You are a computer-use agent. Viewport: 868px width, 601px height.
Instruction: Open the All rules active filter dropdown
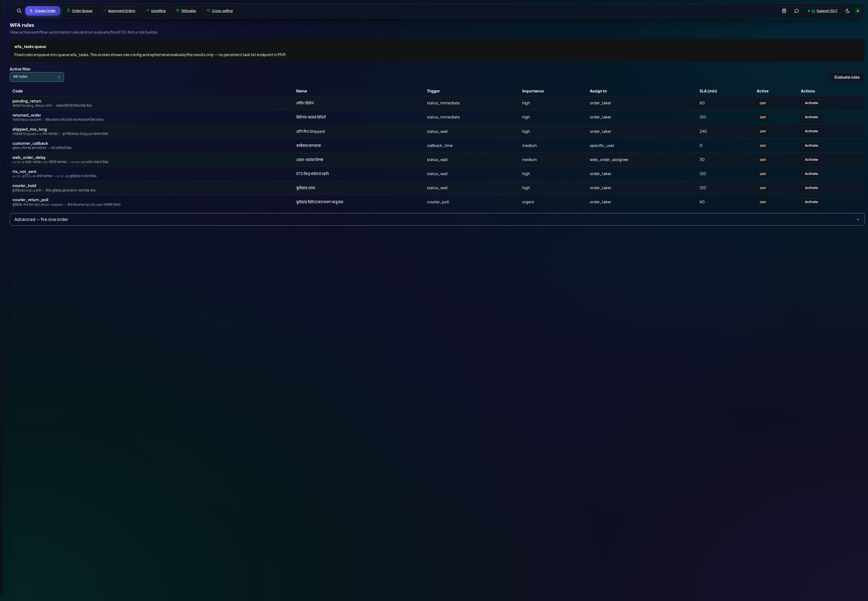coord(37,77)
